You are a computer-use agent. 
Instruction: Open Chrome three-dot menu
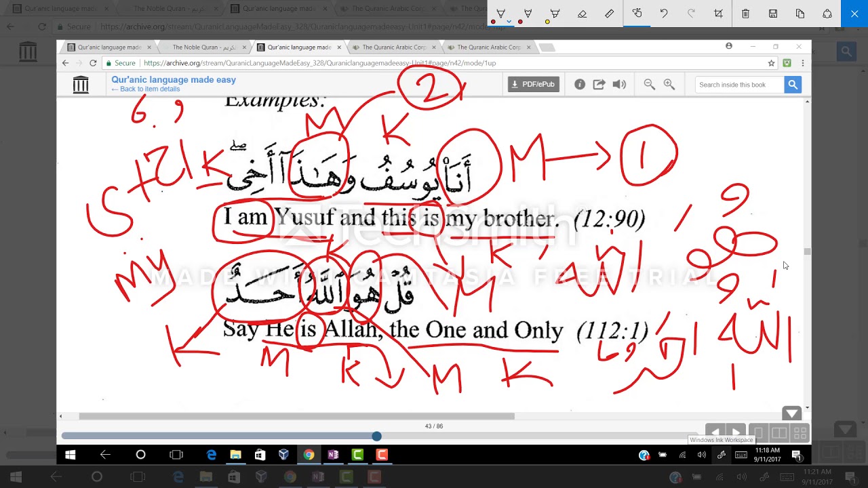point(803,63)
